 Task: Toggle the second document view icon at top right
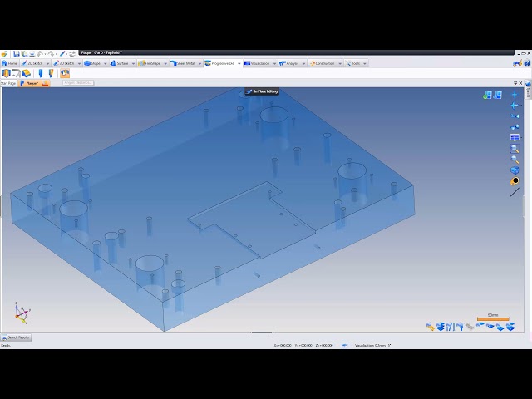click(498, 95)
